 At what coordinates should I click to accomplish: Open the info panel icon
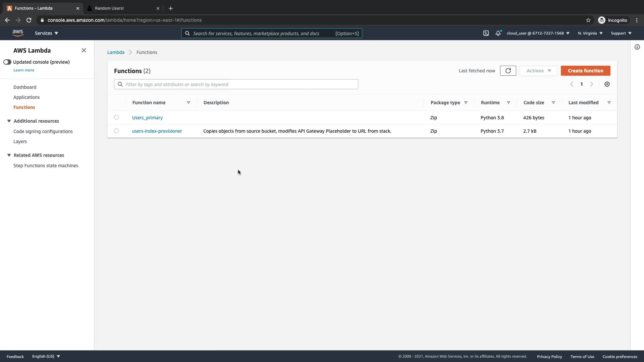pyautogui.click(x=637, y=47)
